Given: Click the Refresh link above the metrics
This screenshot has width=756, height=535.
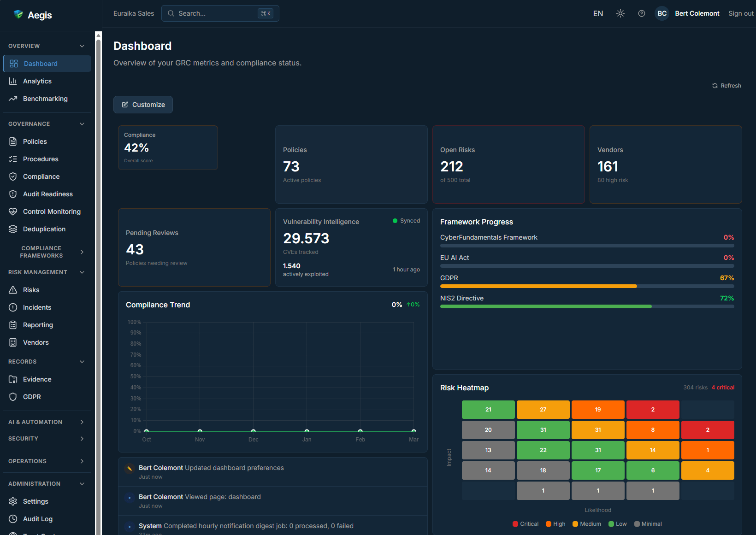Looking at the screenshot, I should tap(726, 85).
